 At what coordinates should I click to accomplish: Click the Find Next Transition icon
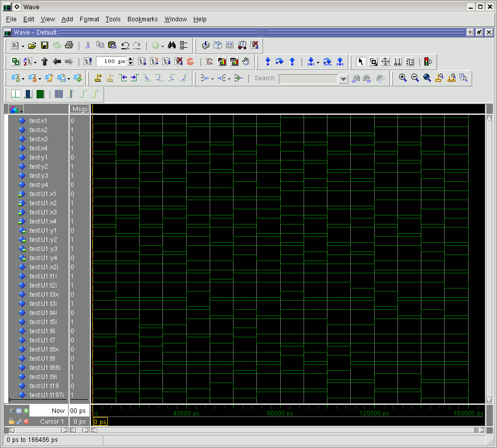[x=135, y=78]
